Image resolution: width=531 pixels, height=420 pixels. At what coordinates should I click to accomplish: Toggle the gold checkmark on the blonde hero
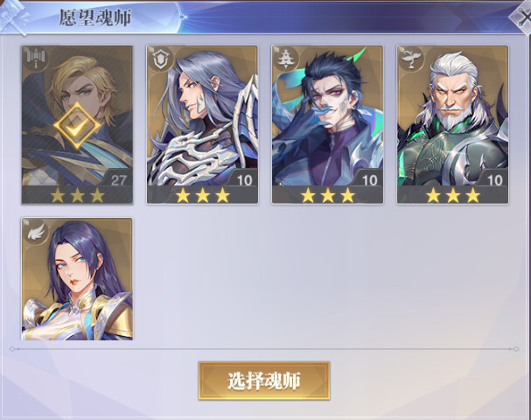77,126
